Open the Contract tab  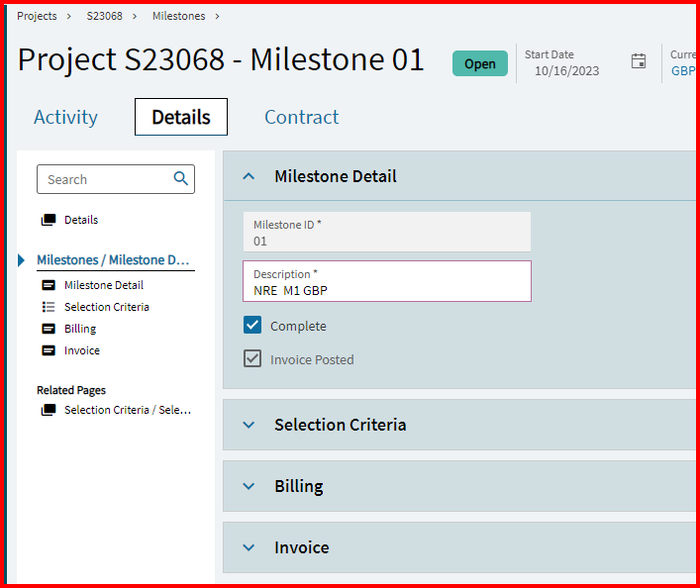302,117
